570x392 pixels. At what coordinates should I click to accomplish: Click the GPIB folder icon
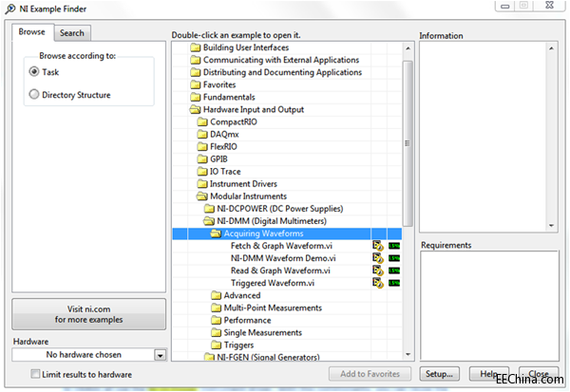(202, 159)
